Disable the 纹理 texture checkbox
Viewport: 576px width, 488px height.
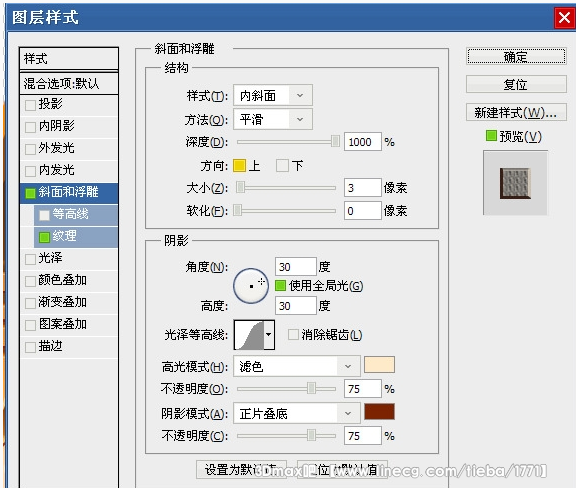click(44, 237)
